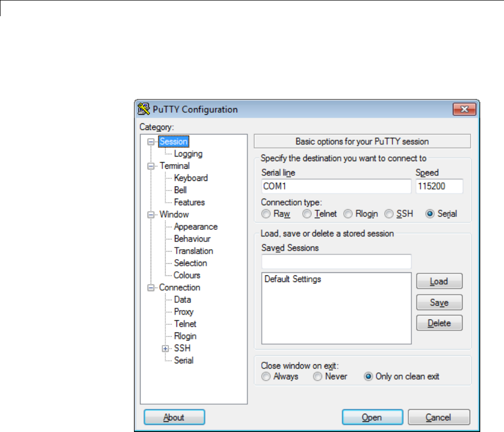Open the Logging category
This screenshot has height=432, width=504.
click(x=188, y=154)
